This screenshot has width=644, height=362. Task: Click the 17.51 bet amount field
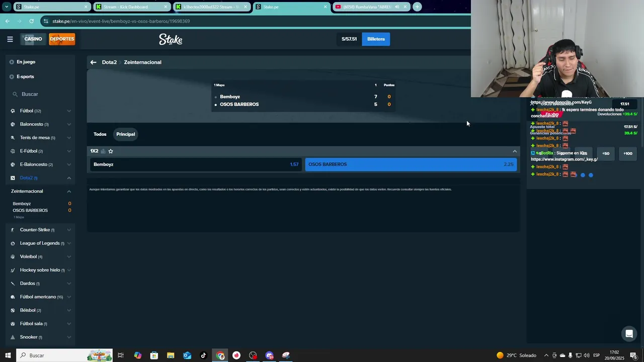[625, 104]
